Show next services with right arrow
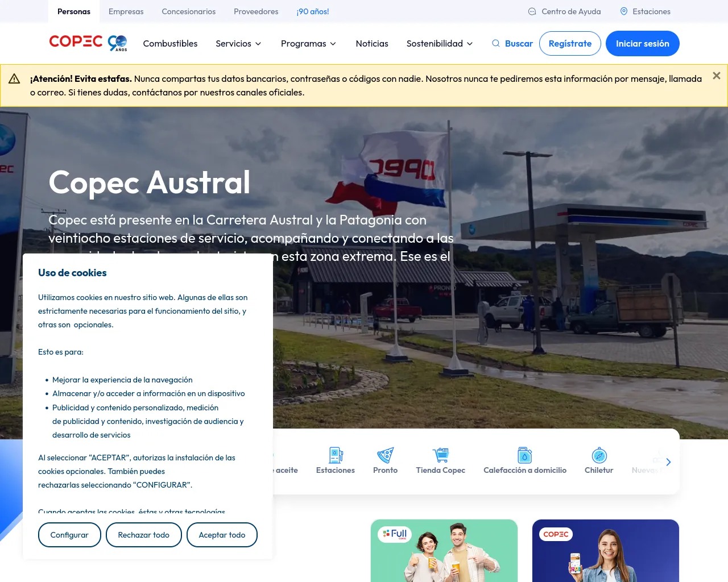Viewport: 728px width, 582px height. (668, 462)
